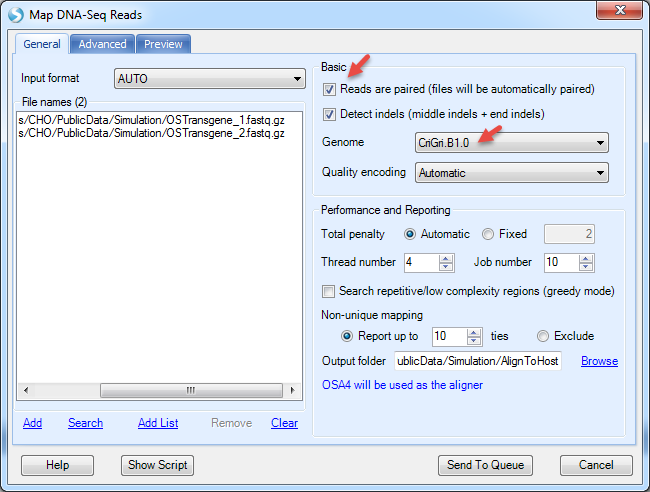Screen dimensions: 650x492
Task: Click the Thread number input field
Action: 421,262
